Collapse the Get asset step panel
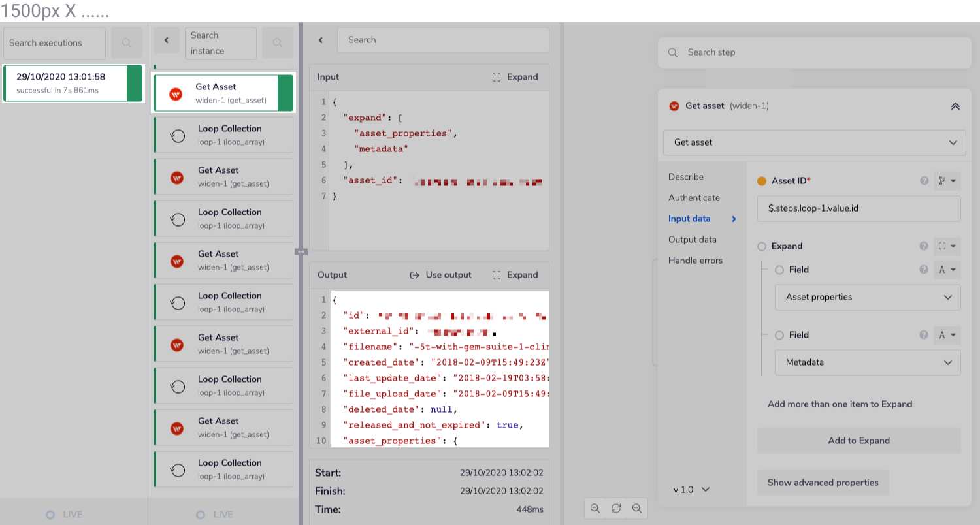Viewport: 980px width, 525px height. pos(955,106)
